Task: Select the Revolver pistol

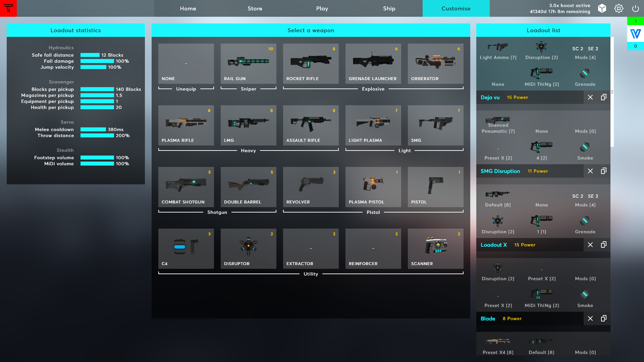Action: click(311, 187)
